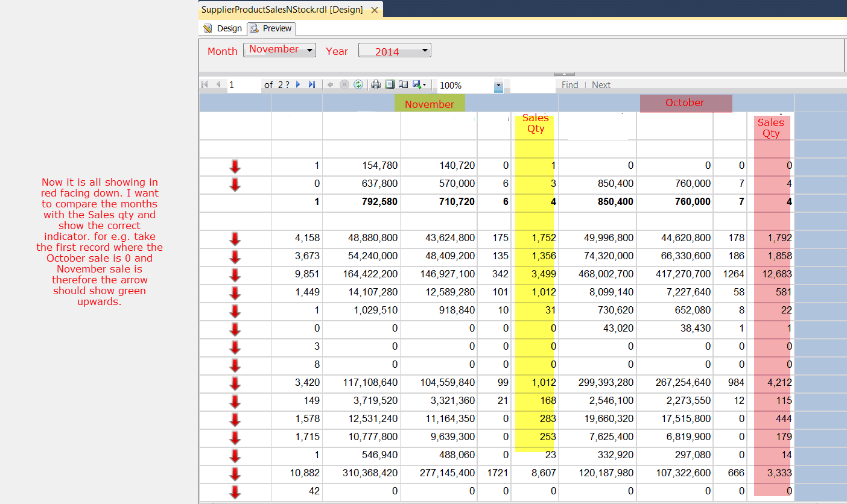Click the red arrow in the 54,240,000 row

[x=235, y=257]
